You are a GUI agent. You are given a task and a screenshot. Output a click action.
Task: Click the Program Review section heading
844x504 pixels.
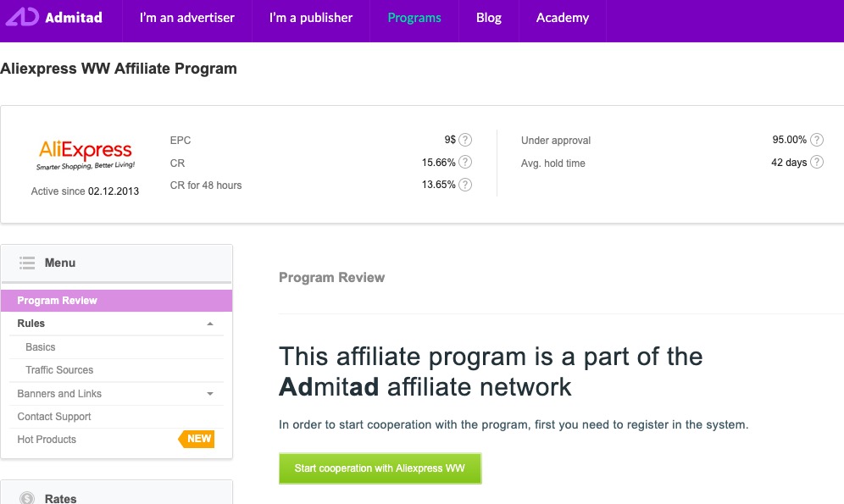coord(331,278)
